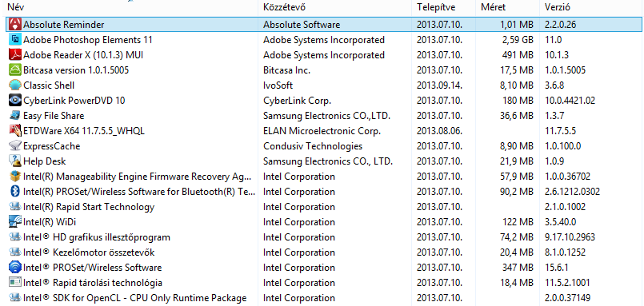Click the Intel Manageability Engine Firmware icon

pyautogui.click(x=15, y=177)
